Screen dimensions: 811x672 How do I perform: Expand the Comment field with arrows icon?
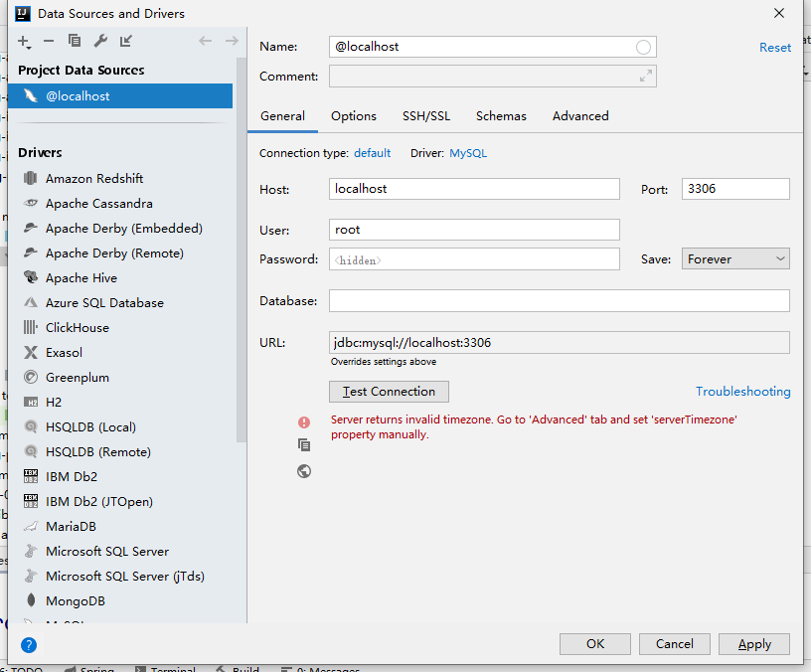[645, 76]
